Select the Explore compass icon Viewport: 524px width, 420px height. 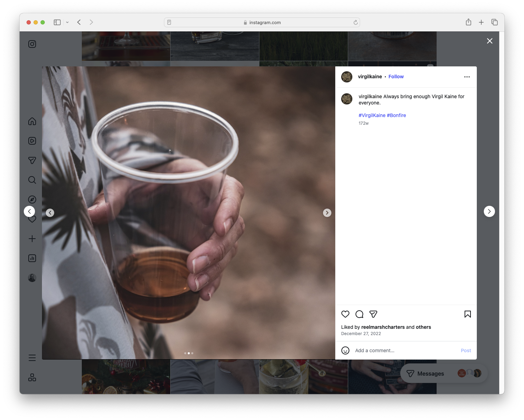(32, 200)
